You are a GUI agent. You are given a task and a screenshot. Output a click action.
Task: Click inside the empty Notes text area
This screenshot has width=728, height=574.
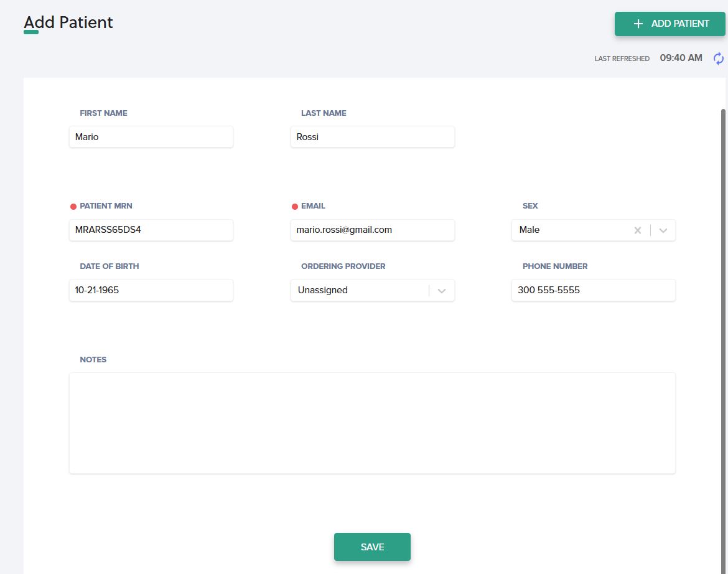(372, 423)
